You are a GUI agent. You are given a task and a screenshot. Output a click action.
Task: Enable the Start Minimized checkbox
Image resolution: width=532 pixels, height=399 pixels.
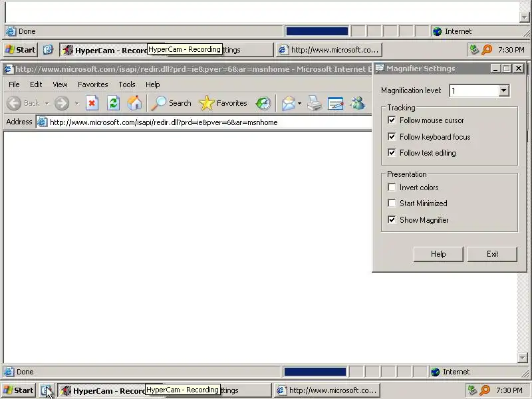click(x=392, y=203)
